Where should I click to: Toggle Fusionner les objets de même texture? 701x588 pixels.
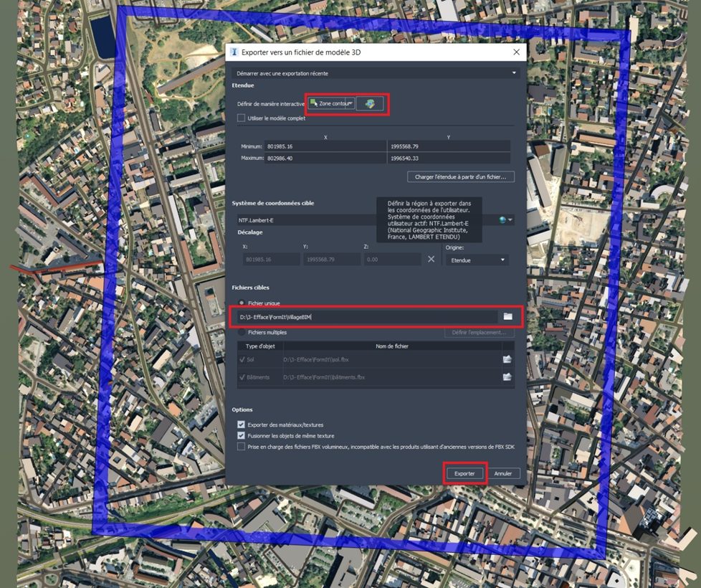[242, 435]
